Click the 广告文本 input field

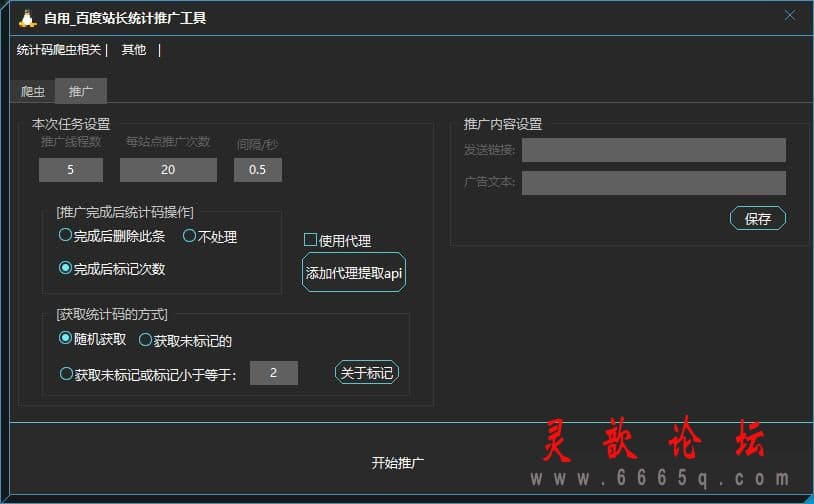click(654, 183)
